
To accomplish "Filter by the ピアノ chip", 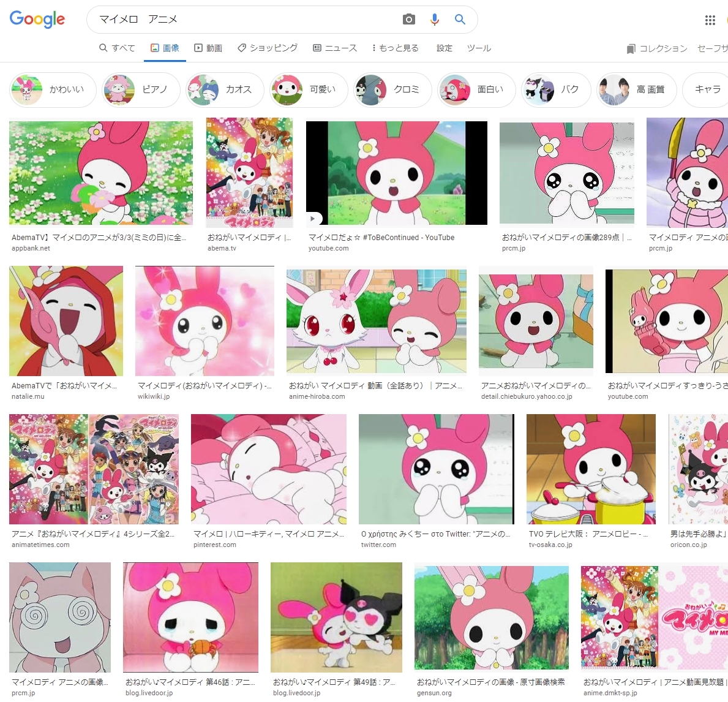I will pyautogui.click(x=141, y=89).
